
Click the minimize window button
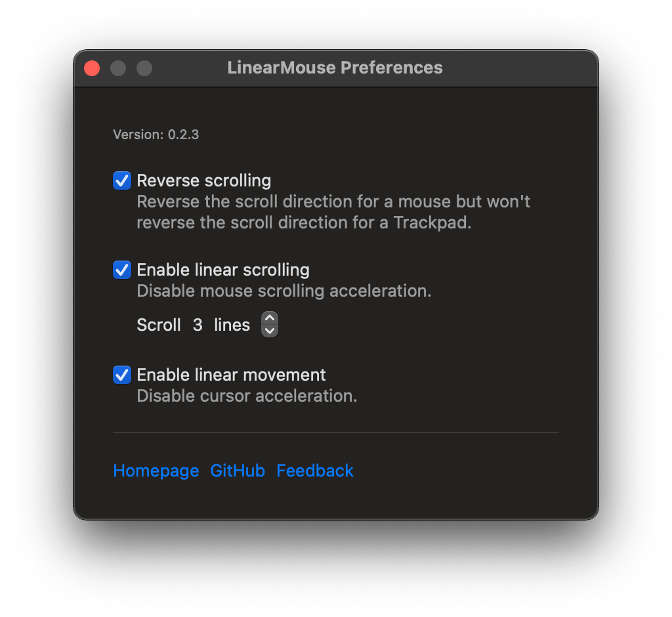[x=117, y=68]
